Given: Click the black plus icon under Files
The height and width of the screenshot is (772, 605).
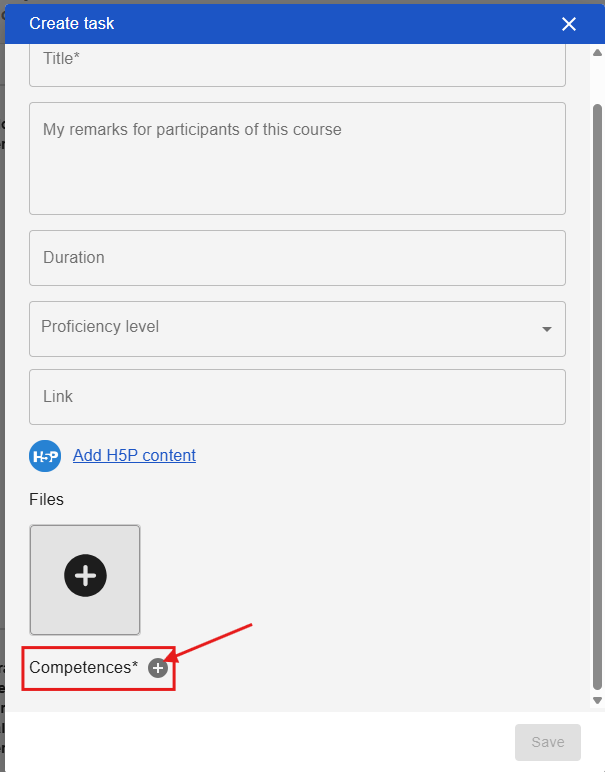Looking at the screenshot, I should [85, 574].
